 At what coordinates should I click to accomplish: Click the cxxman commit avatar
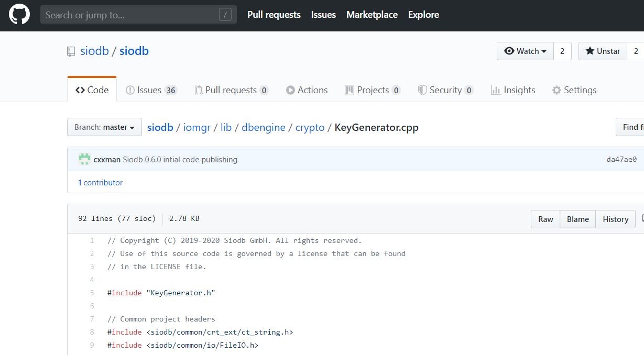84,159
